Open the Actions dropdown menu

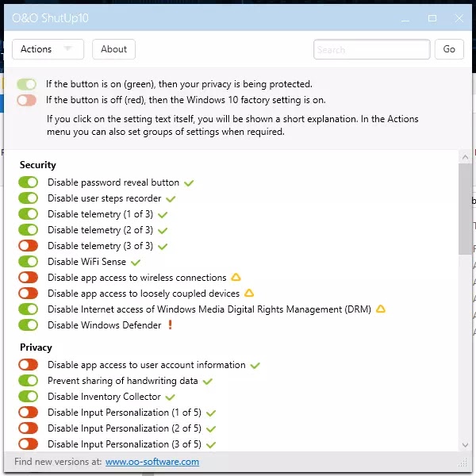[48, 49]
